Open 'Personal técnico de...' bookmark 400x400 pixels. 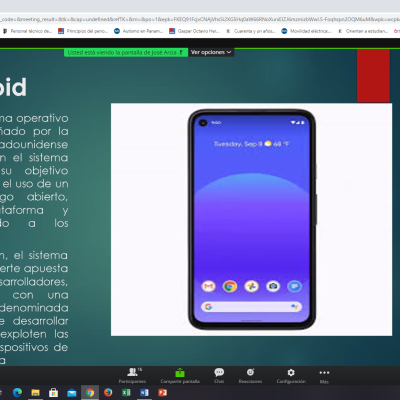coord(28,31)
